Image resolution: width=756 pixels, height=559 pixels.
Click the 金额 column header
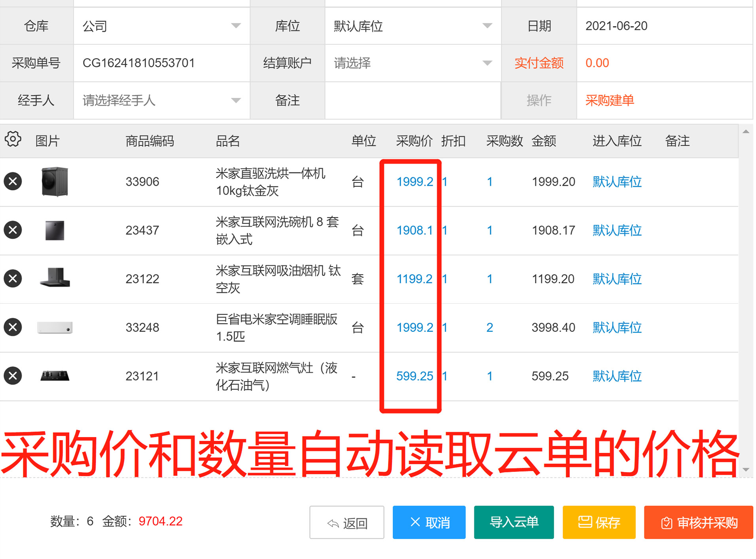point(544,141)
